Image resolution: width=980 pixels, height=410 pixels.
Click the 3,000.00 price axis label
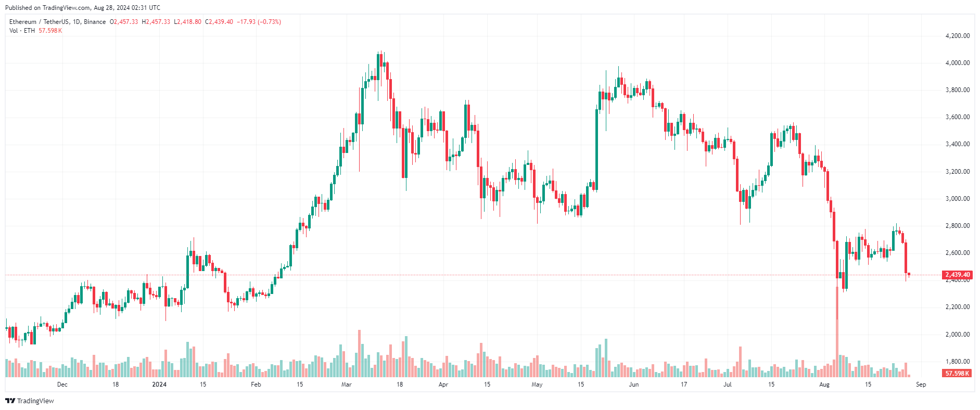(x=957, y=199)
